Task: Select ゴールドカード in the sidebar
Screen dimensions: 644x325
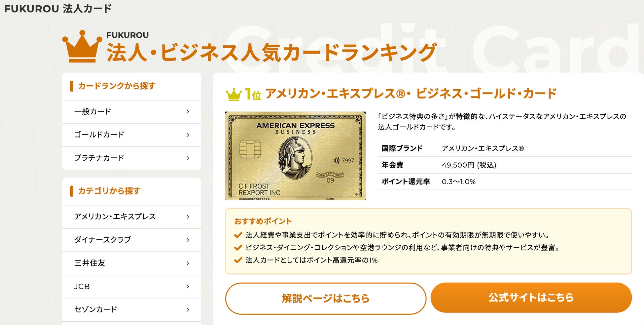Action: pyautogui.click(x=99, y=135)
